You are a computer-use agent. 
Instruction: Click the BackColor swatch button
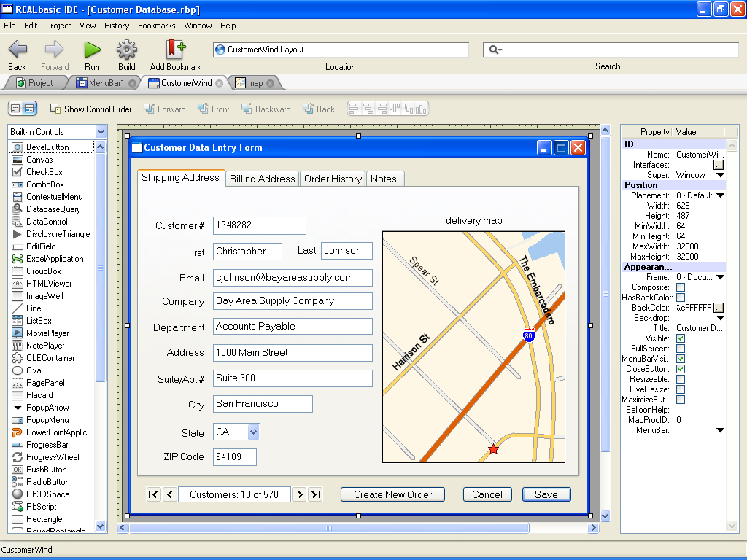[x=719, y=308]
